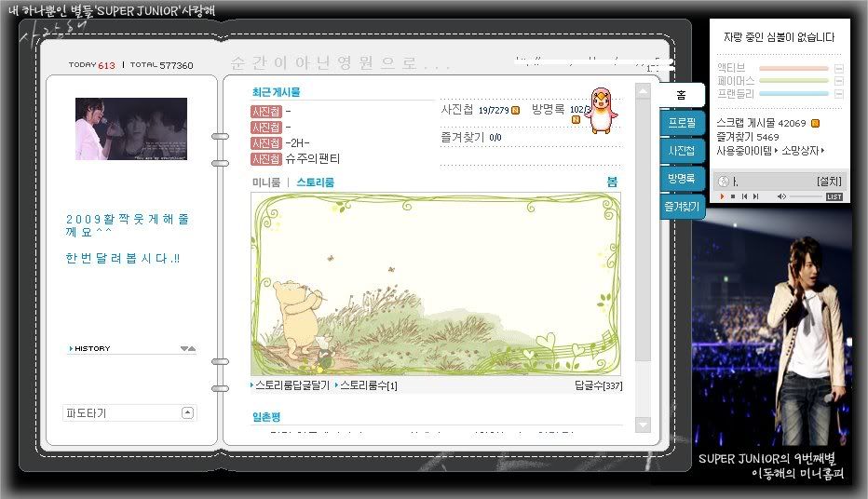Click the content scrollbar down arrow
The width and height of the screenshot is (868, 499).
click(643, 425)
